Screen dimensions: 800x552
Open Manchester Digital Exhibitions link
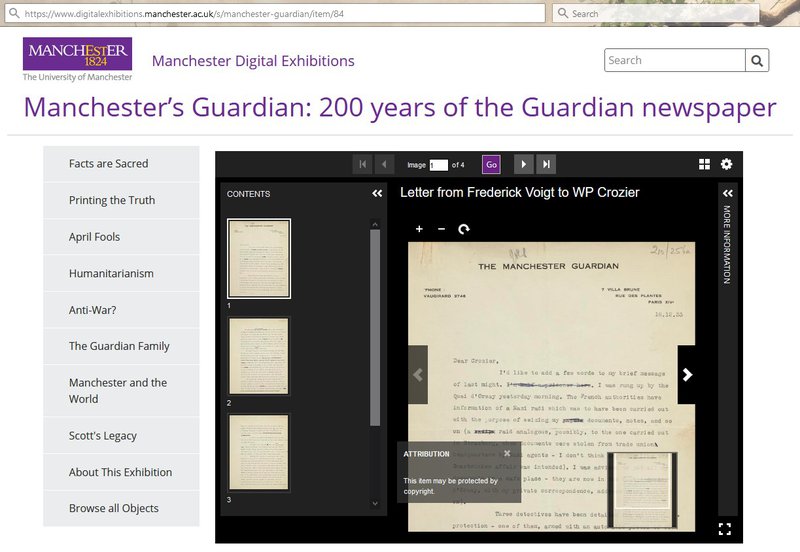click(x=253, y=61)
